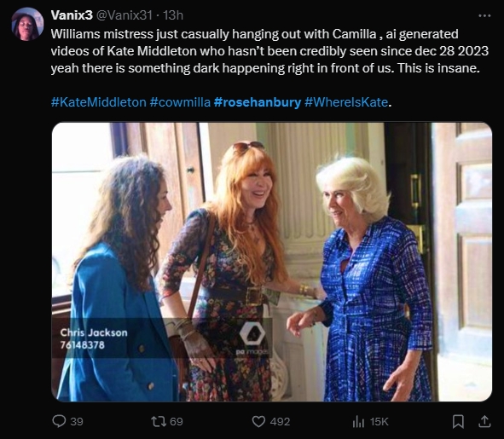The height and width of the screenshot is (439, 504).
Task: Click the 492 likes count
Action: click(x=280, y=421)
